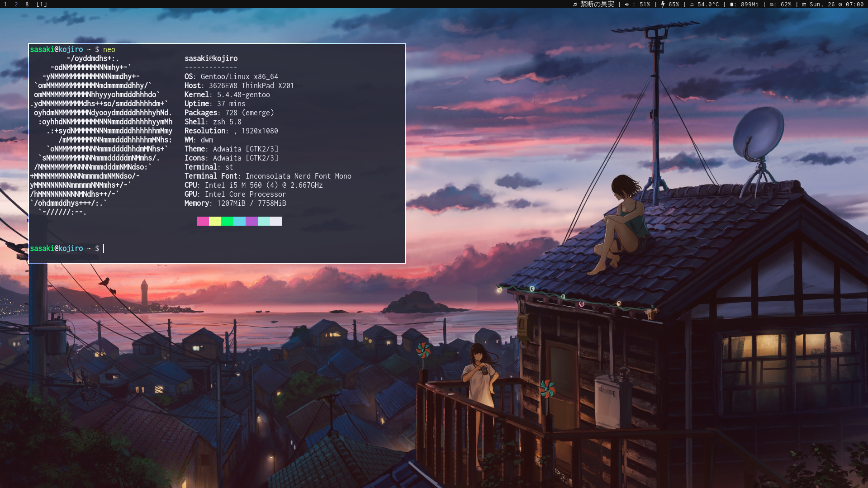Click the yellow color block in terminal

[x=215, y=221]
